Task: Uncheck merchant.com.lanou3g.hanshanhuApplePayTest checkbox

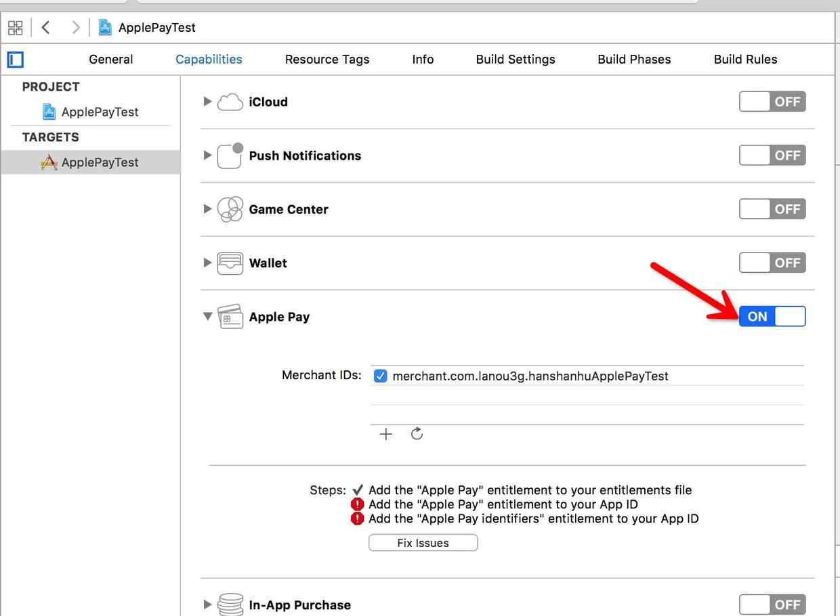Action: (x=380, y=376)
